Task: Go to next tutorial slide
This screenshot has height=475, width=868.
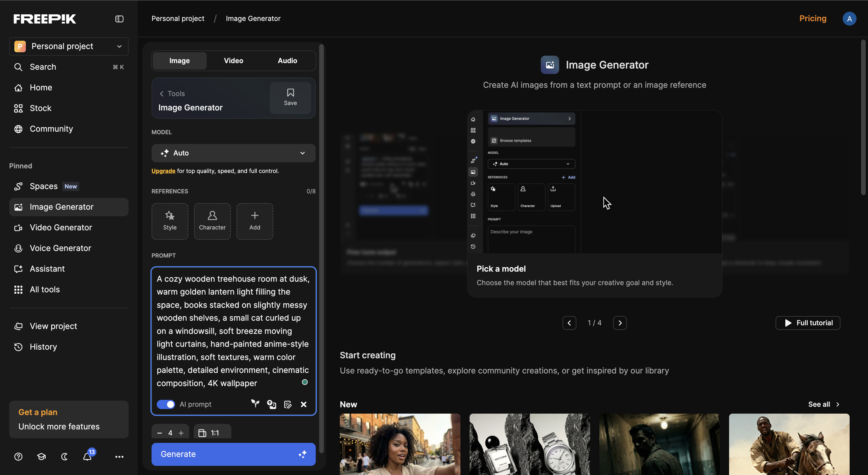Action: point(620,323)
